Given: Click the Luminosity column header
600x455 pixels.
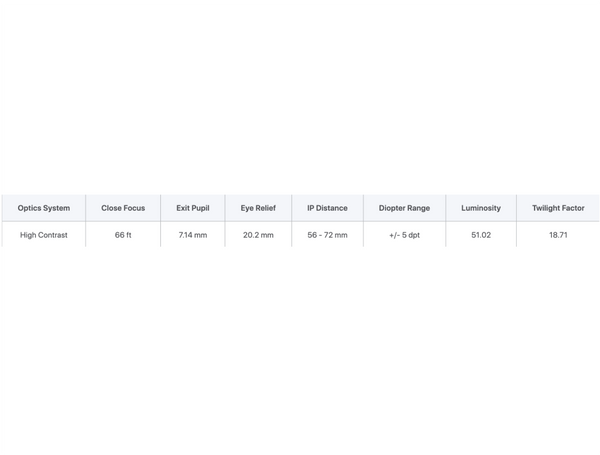Looking at the screenshot, I should 481,208.
